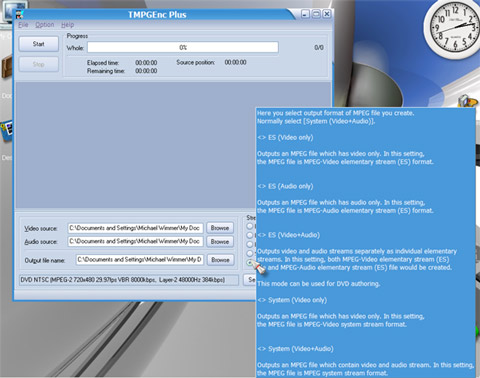
Task: Click tooltip line 'This mode can be used for DVD authoring.'
Action: tap(319, 284)
